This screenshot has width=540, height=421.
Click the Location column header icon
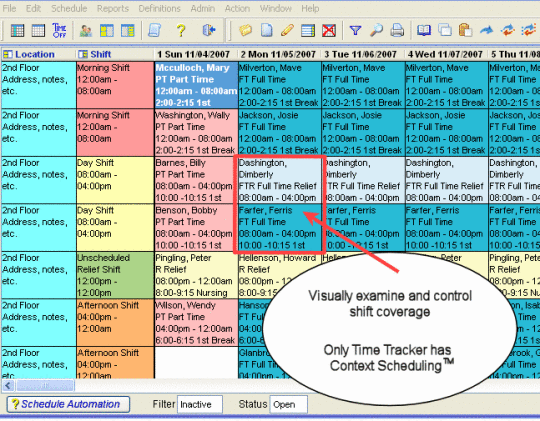pos(7,54)
